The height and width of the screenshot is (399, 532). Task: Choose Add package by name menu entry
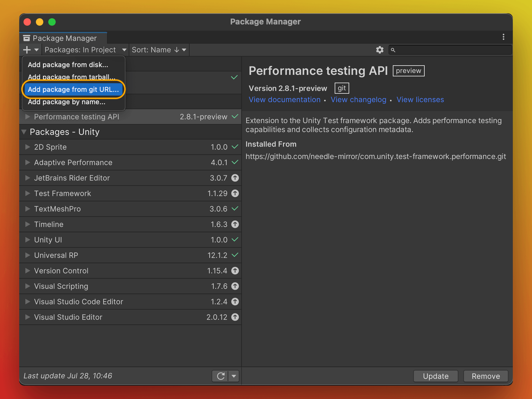pos(66,102)
